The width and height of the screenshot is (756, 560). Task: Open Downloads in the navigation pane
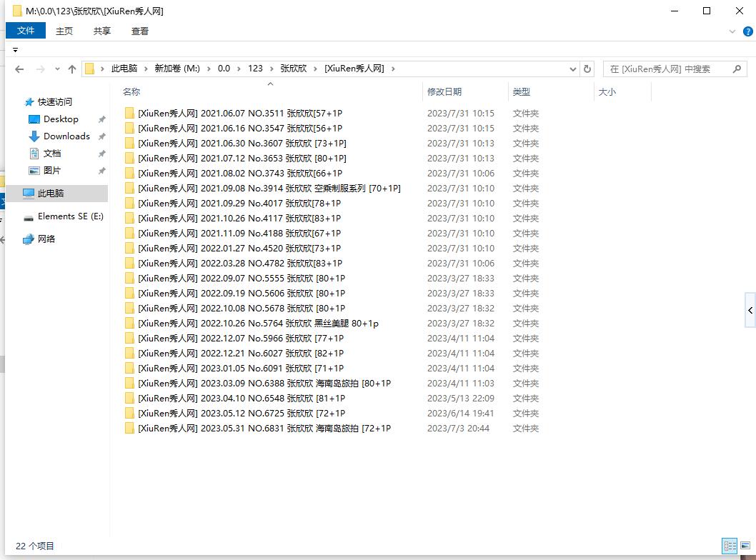tap(66, 136)
